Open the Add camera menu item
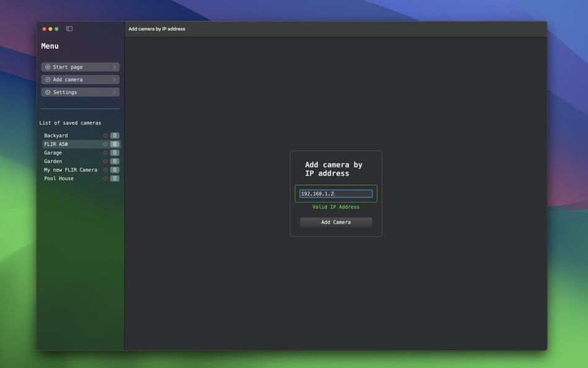588x368 pixels. pos(80,79)
